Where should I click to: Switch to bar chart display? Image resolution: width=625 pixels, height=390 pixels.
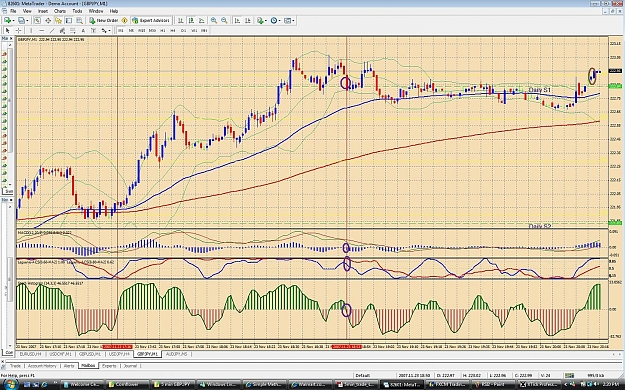[x=181, y=20]
